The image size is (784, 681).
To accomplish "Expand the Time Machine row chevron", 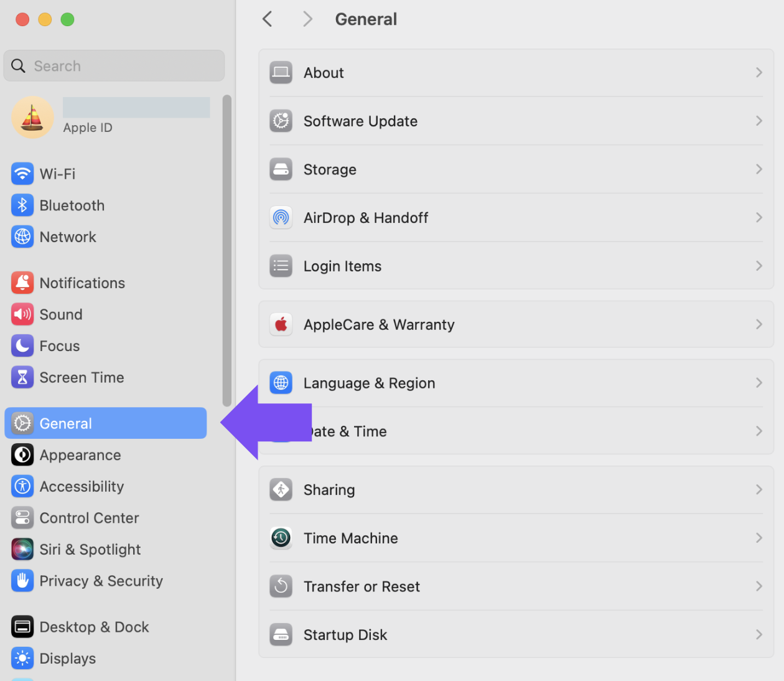I will click(x=759, y=538).
